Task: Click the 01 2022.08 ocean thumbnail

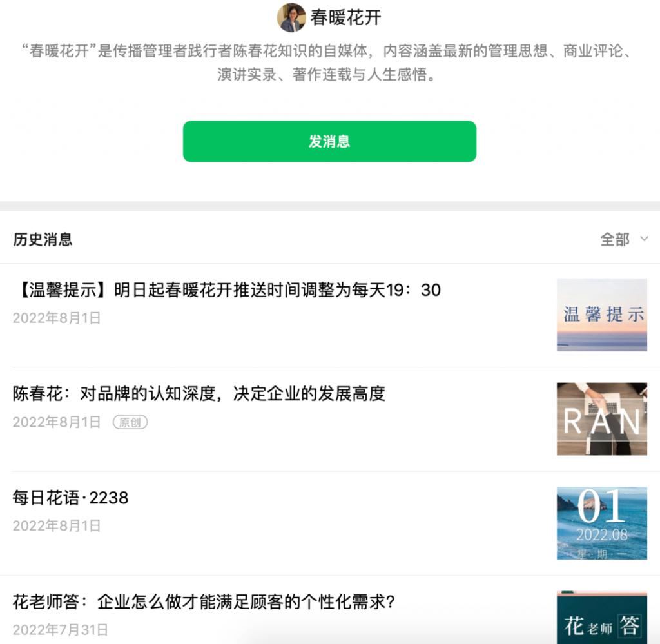Action: tap(602, 523)
